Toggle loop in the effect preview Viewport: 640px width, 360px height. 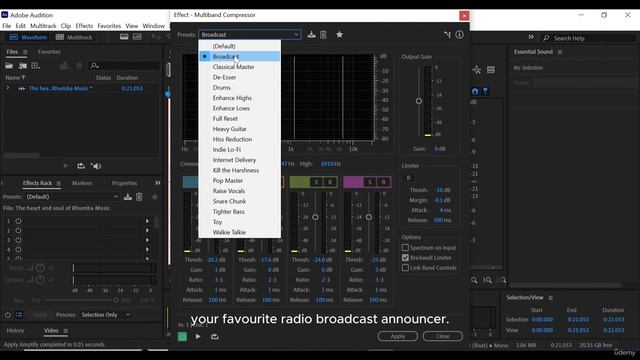coord(214,337)
